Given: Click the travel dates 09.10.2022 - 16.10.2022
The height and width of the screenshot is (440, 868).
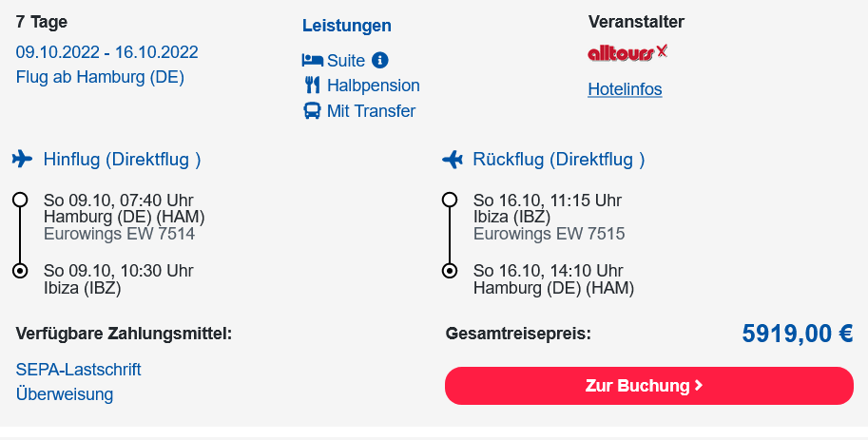Looking at the screenshot, I should coord(106,52).
